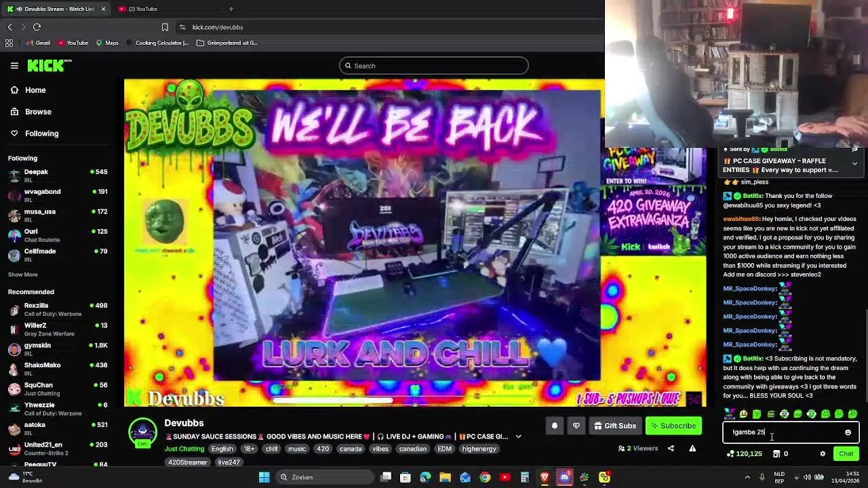
Task: Open Google Chrome from taskbar
Action: 485,477
